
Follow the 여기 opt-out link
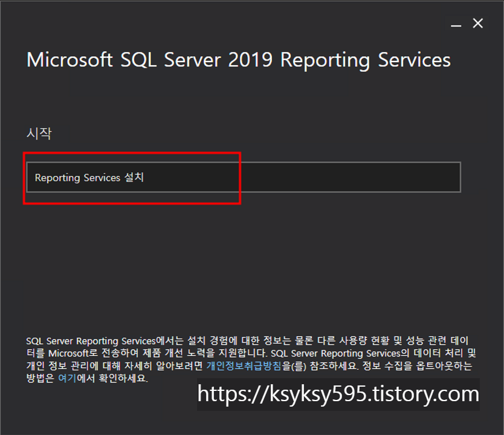click(x=67, y=378)
